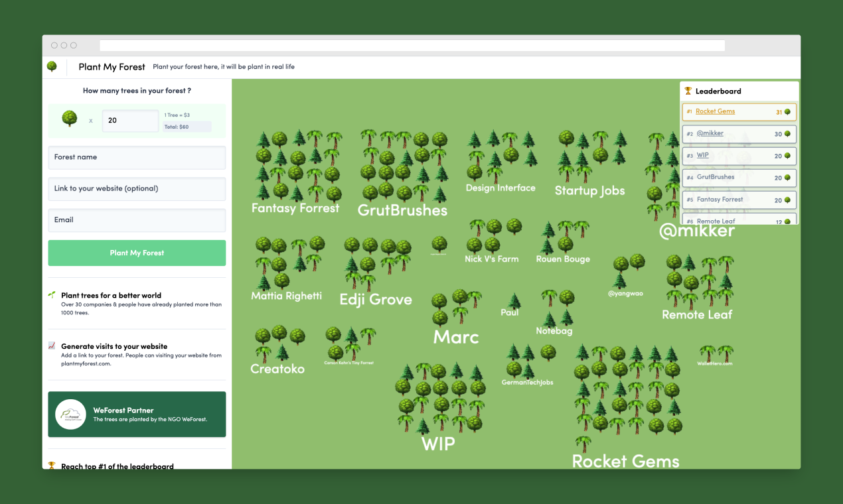
Task: Click the Email input field
Action: 136,220
